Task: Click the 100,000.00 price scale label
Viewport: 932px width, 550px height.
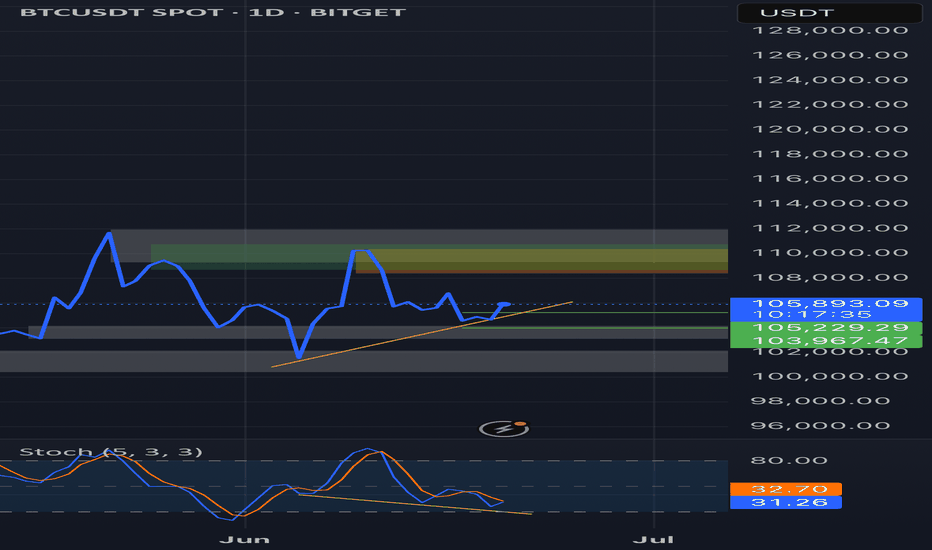Action: (x=830, y=376)
